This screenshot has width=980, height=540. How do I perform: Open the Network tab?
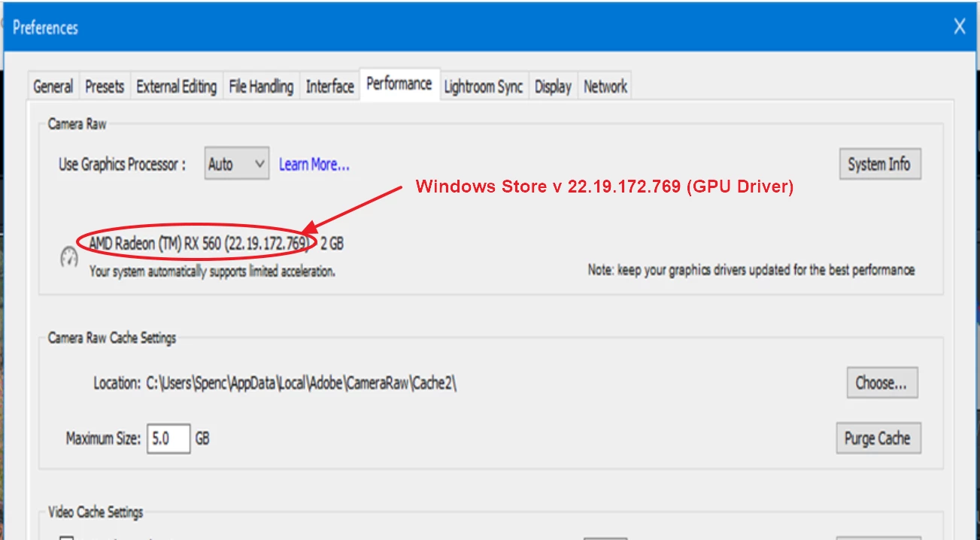[x=605, y=86]
